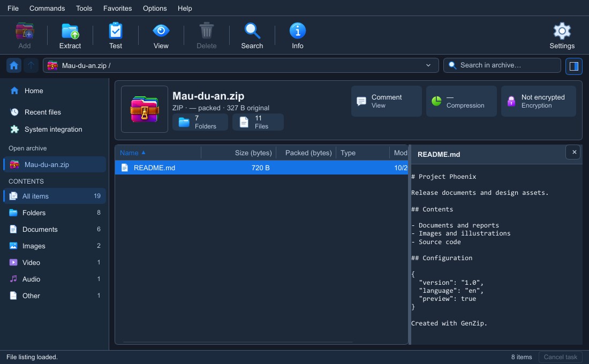Select Home in the sidebar
This screenshot has width=589, height=364.
tap(55, 91)
